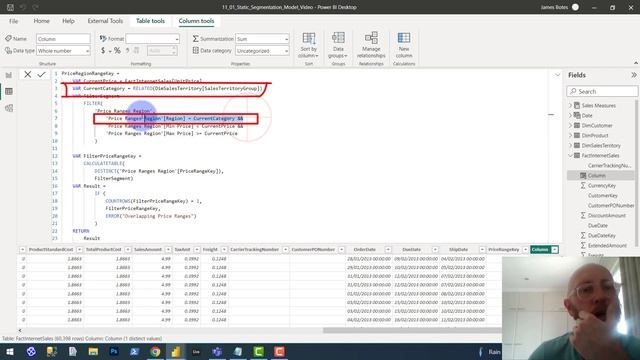Switch to the Help tab

pyautogui.click(x=68, y=21)
